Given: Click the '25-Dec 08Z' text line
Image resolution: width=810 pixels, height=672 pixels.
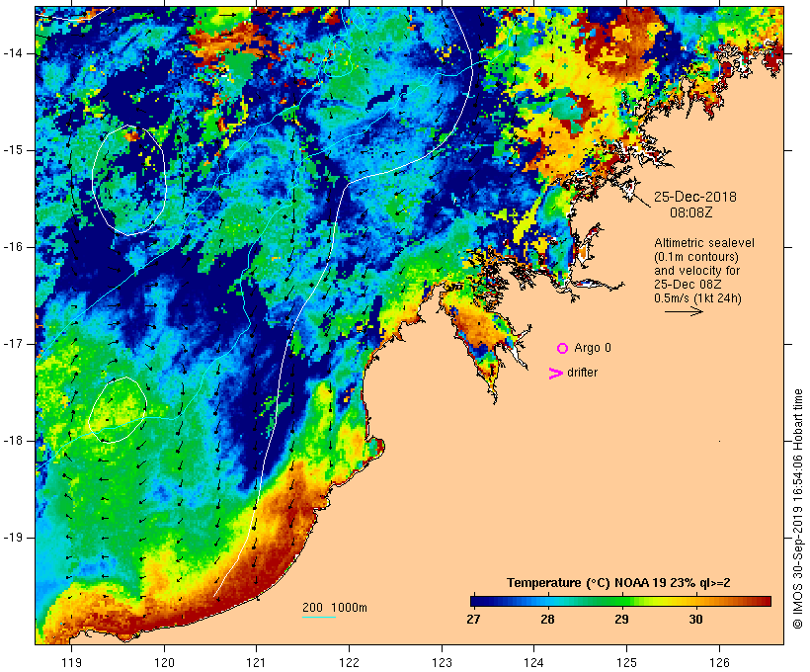Looking at the screenshot, I should (688, 285).
